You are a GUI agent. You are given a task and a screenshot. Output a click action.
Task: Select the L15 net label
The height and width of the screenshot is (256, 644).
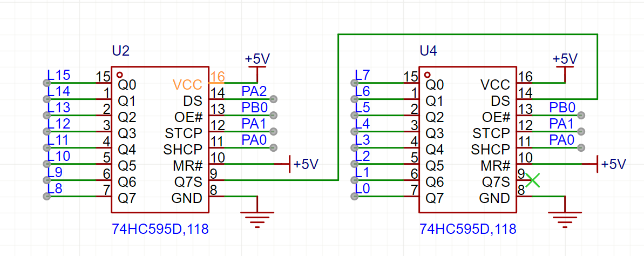point(59,75)
